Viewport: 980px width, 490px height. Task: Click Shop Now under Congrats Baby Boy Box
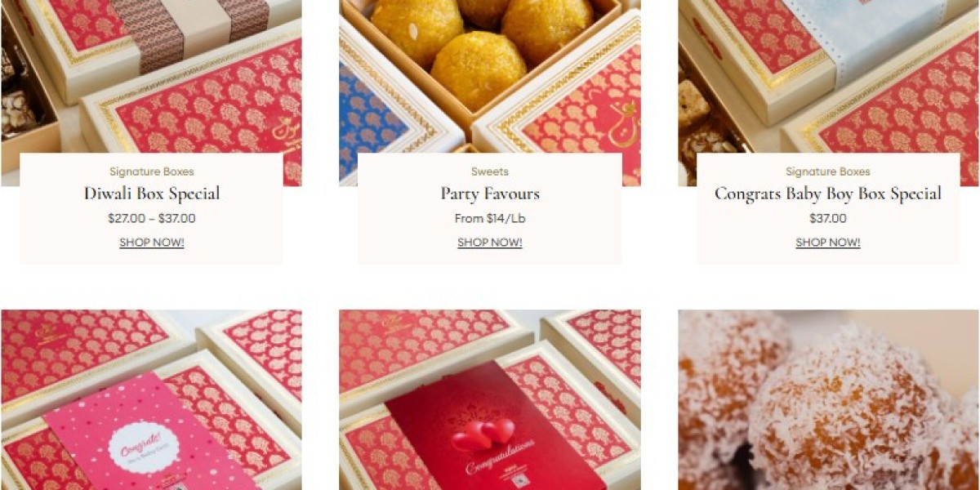pyautogui.click(x=828, y=243)
